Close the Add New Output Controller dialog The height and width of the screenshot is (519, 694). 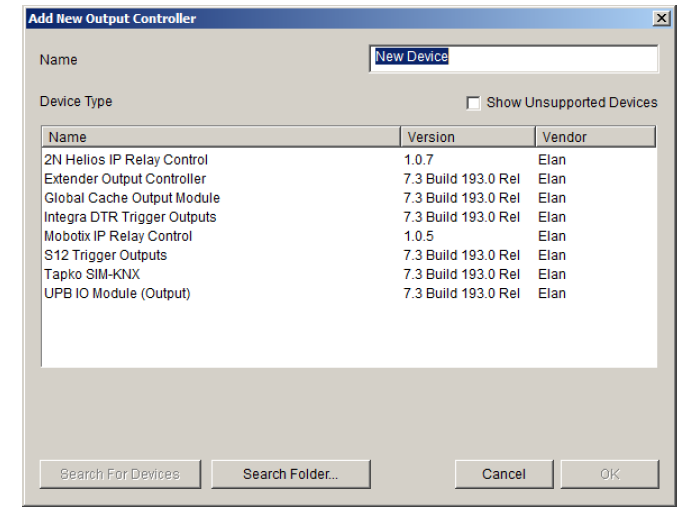click(x=661, y=18)
